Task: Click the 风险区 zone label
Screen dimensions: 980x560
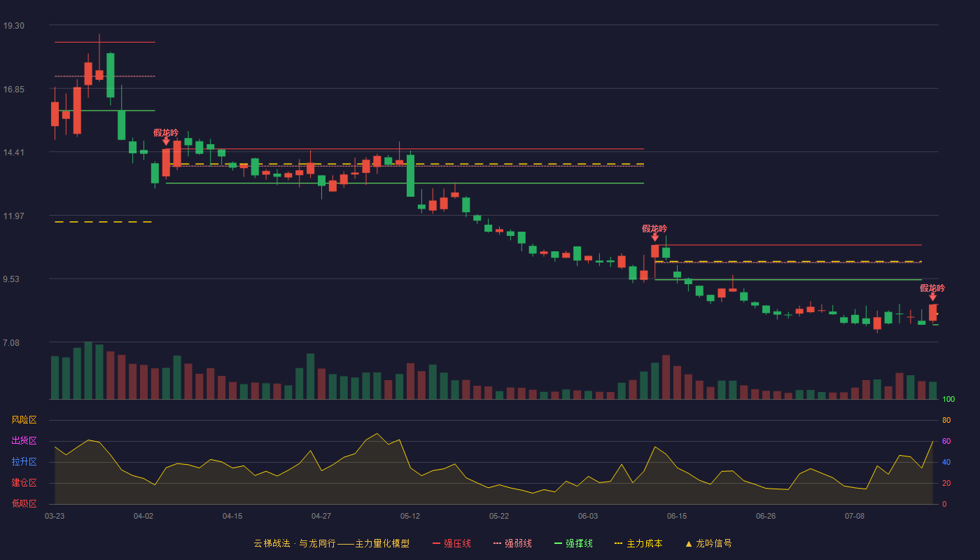Action: click(x=24, y=420)
